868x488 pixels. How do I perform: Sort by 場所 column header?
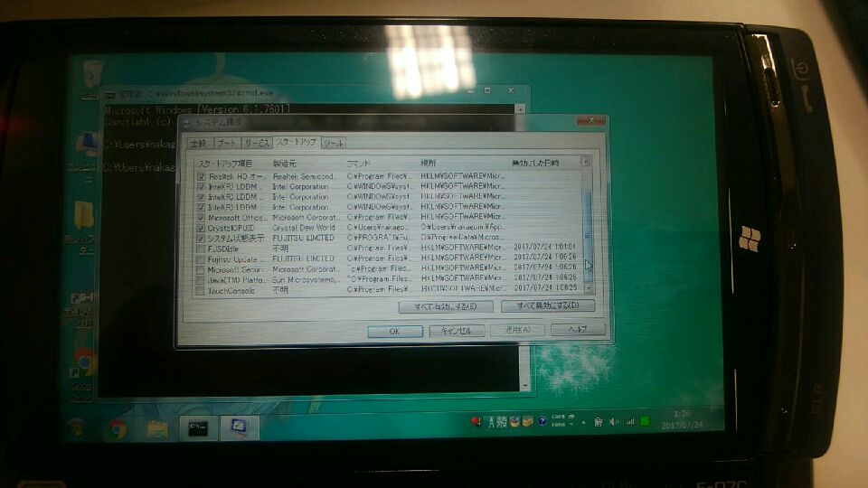pos(428,163)
